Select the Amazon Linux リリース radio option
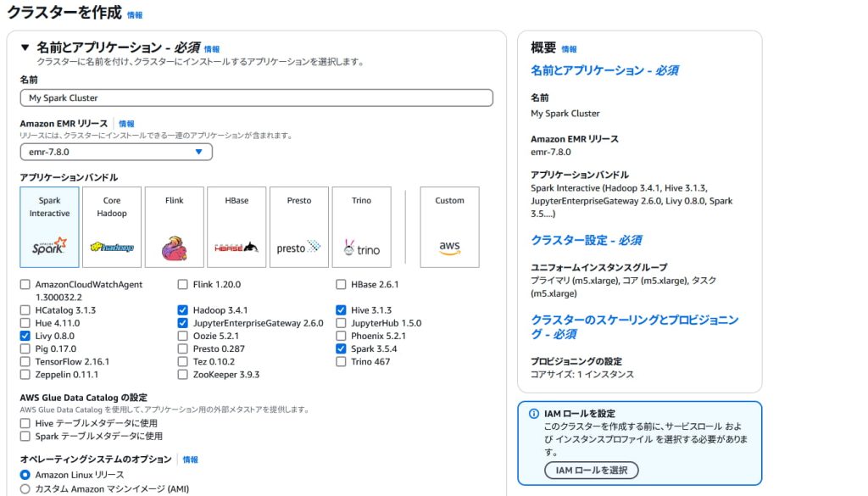Image resolution: width=868 pixels, height=496 pixels. 25,475
